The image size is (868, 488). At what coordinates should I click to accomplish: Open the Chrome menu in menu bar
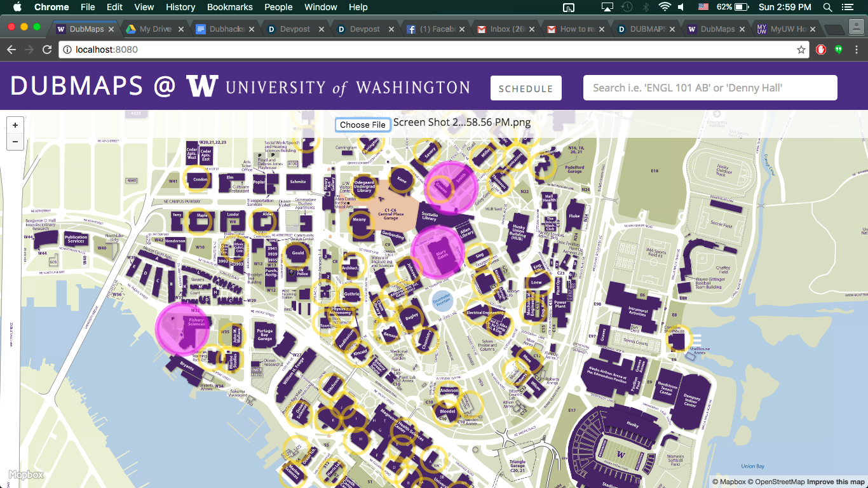pyautogui.click(x=51, y=7)
